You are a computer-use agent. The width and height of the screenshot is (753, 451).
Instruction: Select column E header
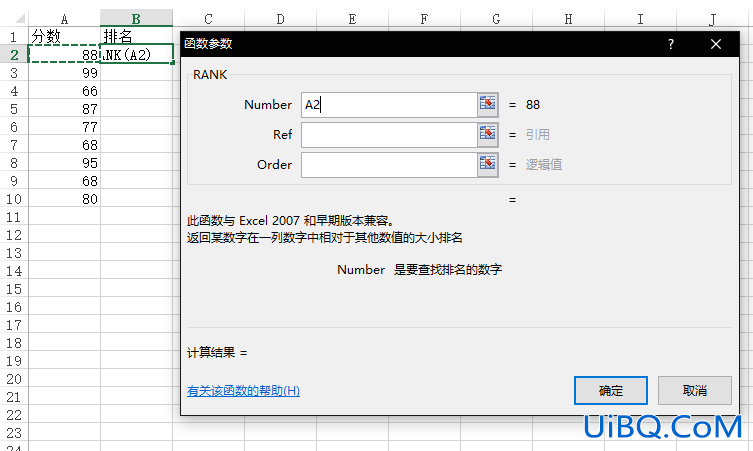(x=352, y=19)
